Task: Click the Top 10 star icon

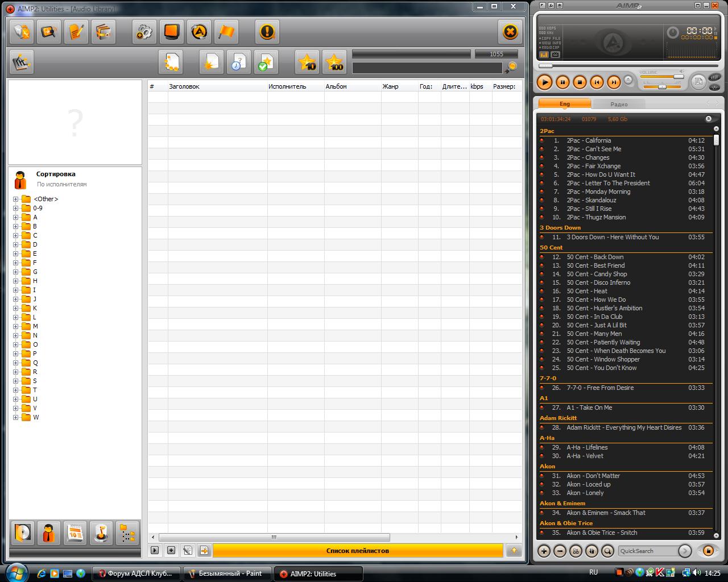Action: pyautogui.click(x=307, y=62)
